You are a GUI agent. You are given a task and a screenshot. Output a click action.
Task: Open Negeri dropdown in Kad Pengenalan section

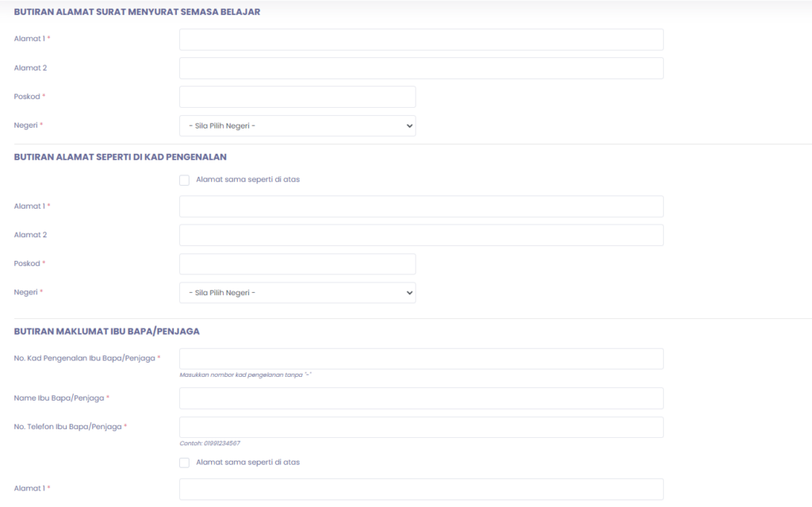pos(297,293)
